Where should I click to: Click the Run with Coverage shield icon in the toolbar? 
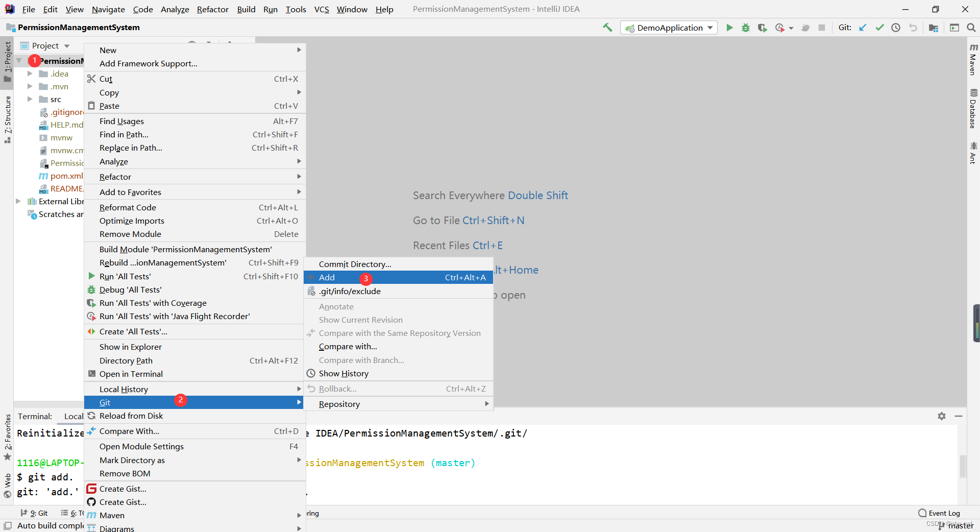(762, 28)
